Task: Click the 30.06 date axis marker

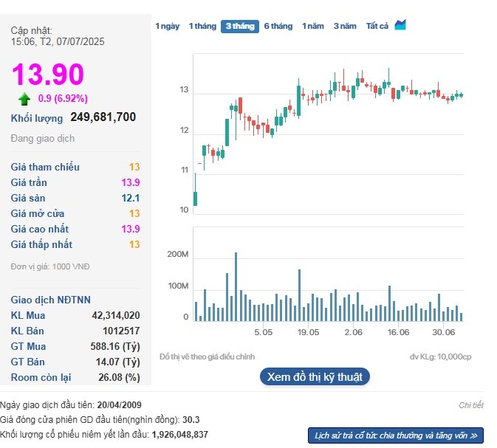Action: click(443, 332)
